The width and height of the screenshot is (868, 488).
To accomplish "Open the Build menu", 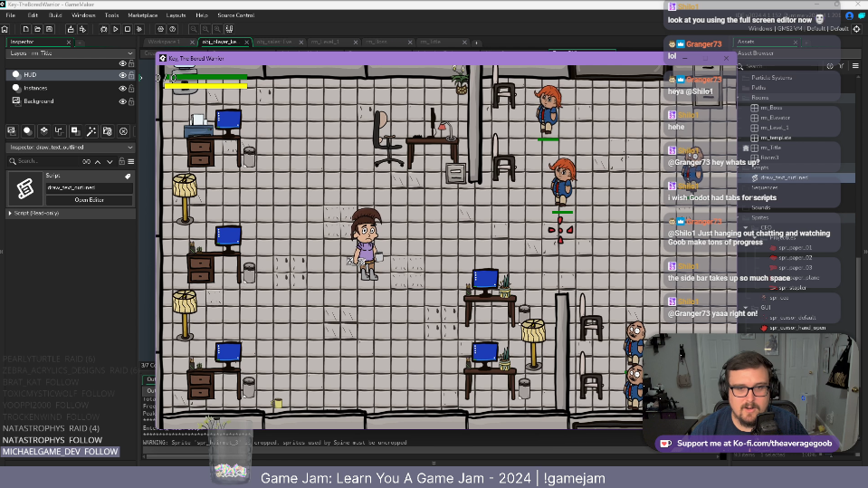I will click(x=55, y=15).
